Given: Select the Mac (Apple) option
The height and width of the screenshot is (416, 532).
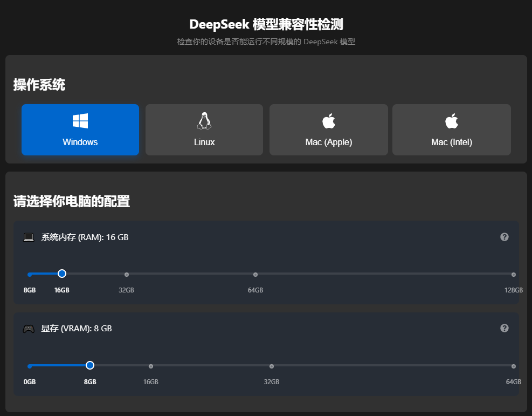Looking at the screenshot, I should tap(328, 129).
